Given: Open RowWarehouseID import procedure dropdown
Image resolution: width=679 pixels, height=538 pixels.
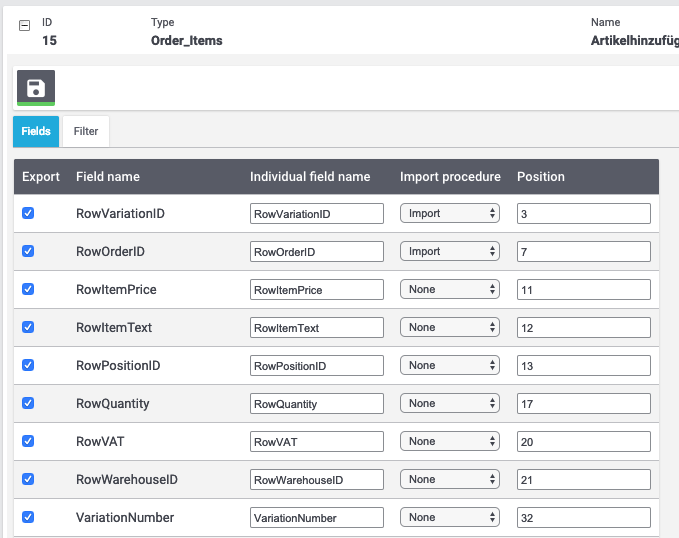Looking at the screenshot, I should tap(449, 479).
